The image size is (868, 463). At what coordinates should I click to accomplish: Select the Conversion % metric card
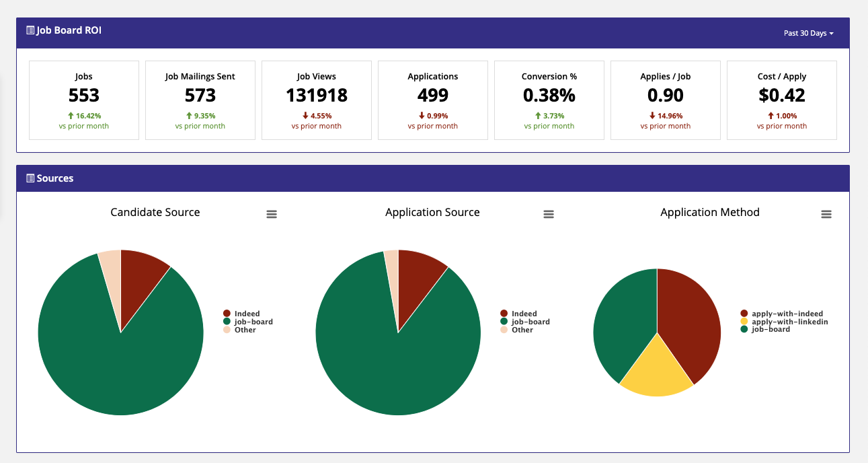549,100
